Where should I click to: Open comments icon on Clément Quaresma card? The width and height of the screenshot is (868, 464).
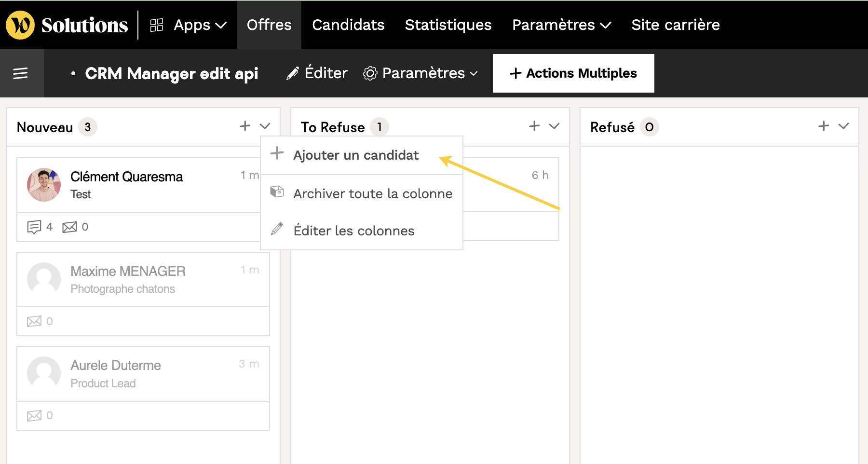(34, 227)
